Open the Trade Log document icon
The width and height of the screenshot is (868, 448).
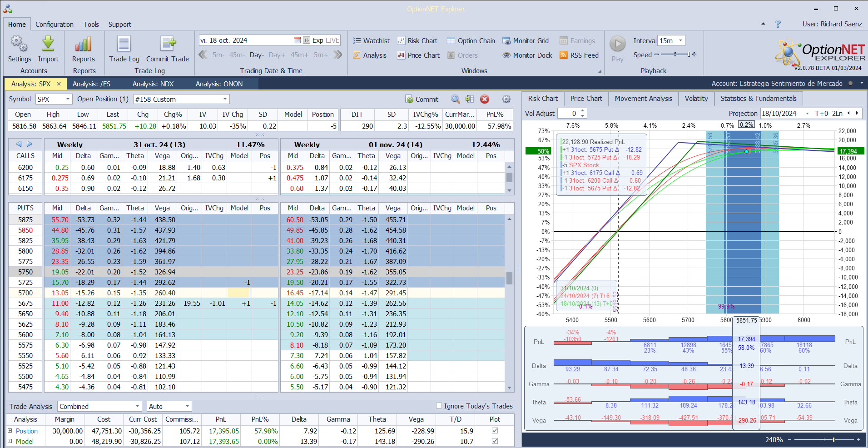[124, 44]
